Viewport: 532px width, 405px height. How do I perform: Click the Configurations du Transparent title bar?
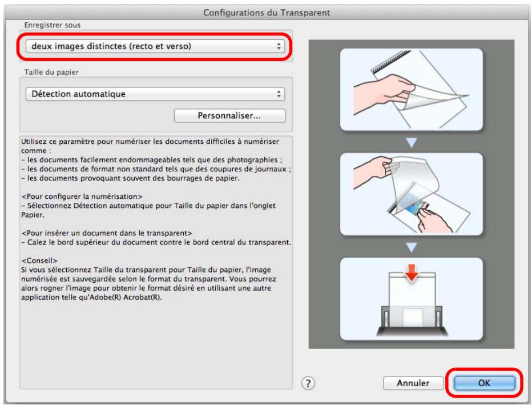[267, 13]
